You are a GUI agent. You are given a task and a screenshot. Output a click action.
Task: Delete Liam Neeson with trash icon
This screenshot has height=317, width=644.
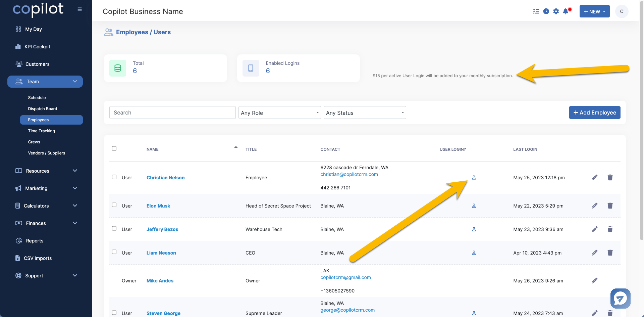[x=610, y=253]
